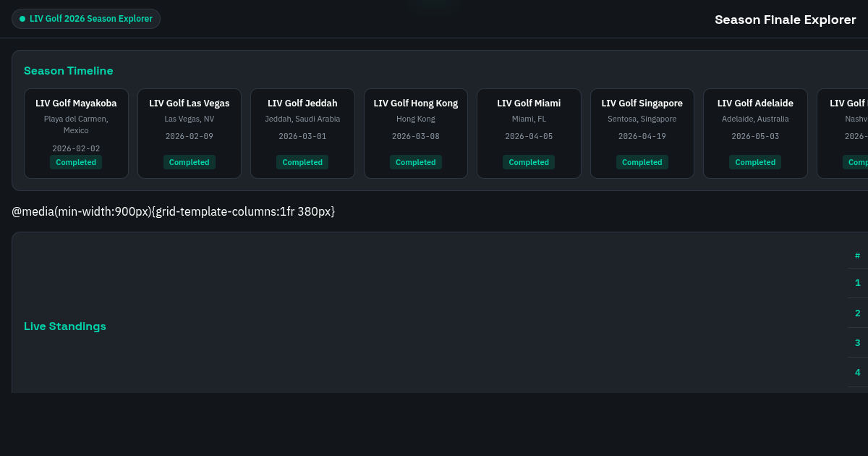Viewport: 868px width, 456px height.
Task: Click the date 2026-04-05 on the Miami card
Action: pyautogui.click(x=529, y=136)
